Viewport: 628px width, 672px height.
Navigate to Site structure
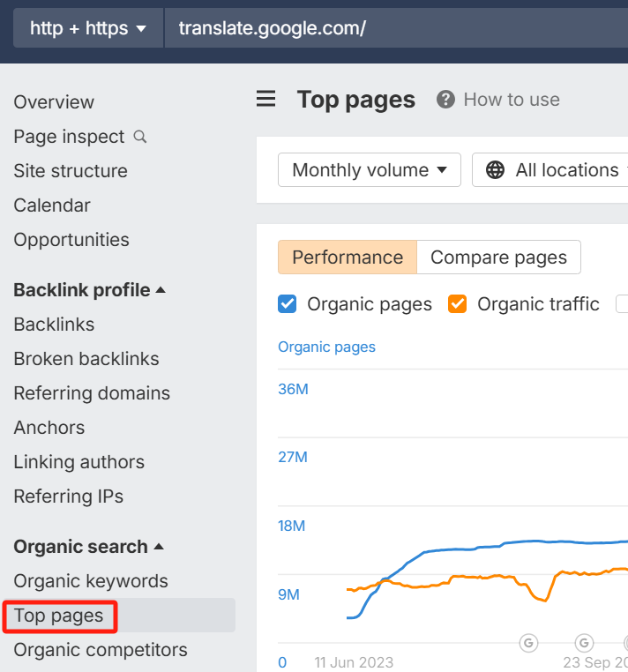pyautogui.click(x=71, y=171)
